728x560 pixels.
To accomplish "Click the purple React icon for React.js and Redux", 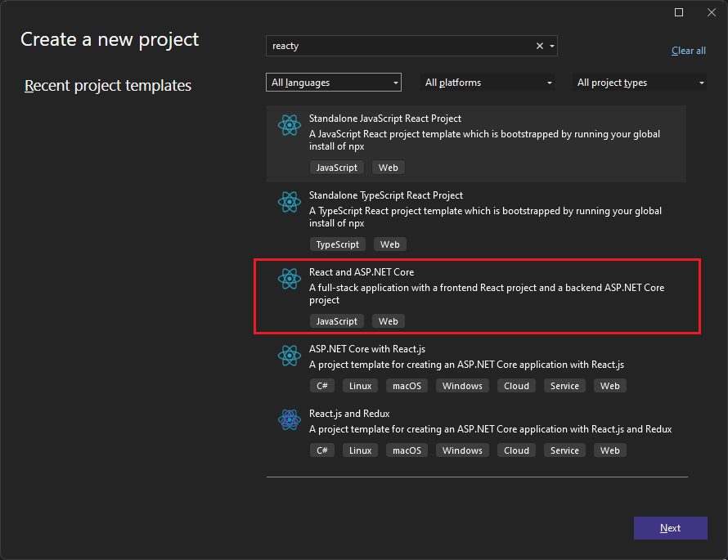I will click(290, 419).
